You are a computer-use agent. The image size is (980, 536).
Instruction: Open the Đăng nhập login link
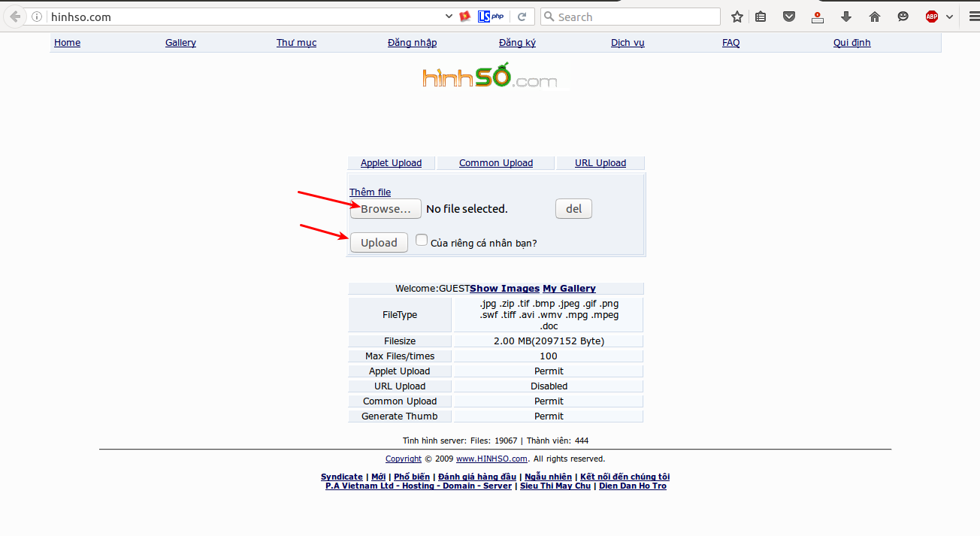pos(412,43)
